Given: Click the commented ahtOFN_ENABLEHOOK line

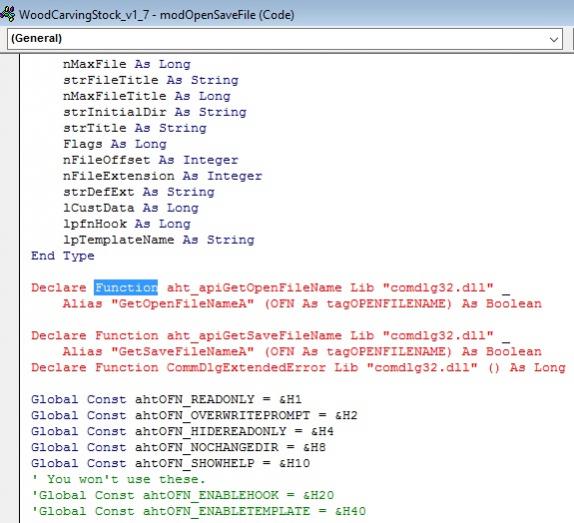Looking at the screenshot, I should [183, 495].
